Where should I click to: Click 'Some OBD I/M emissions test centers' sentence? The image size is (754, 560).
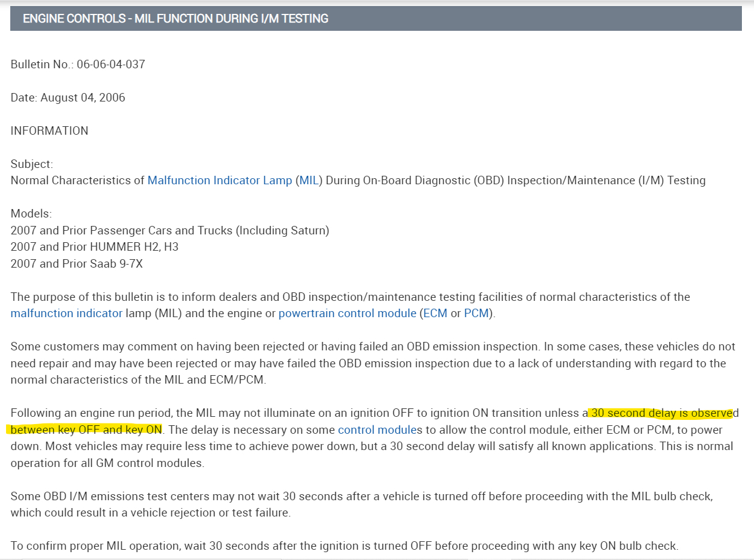tap(362, 504)
